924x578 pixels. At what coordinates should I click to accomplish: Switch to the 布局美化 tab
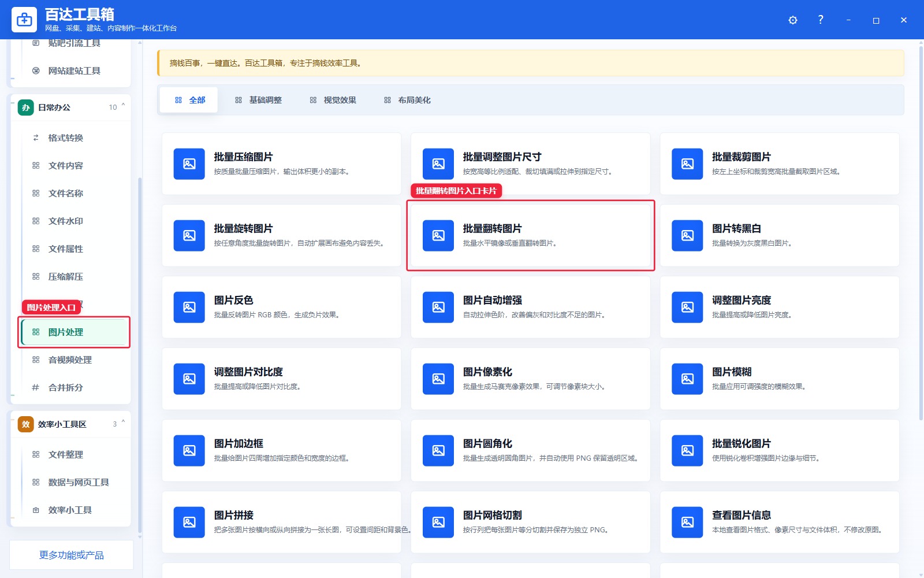click(407, 100)
